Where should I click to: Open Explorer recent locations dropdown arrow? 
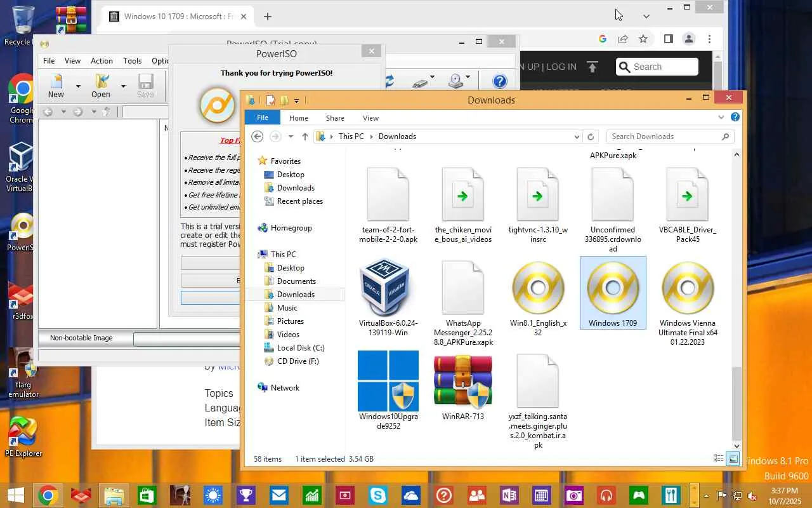pyautogui.click(x=291, y=137)
